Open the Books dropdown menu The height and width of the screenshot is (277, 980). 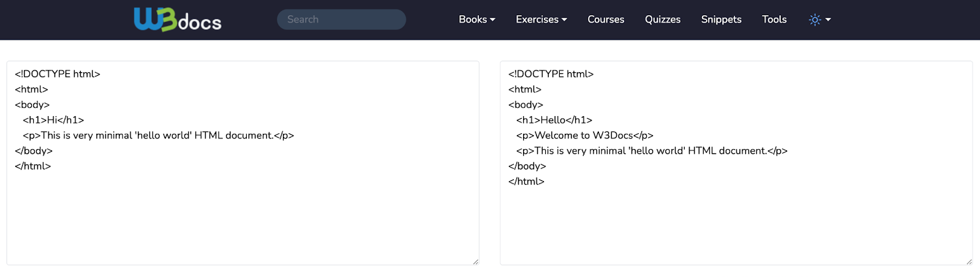click(477, 20)
